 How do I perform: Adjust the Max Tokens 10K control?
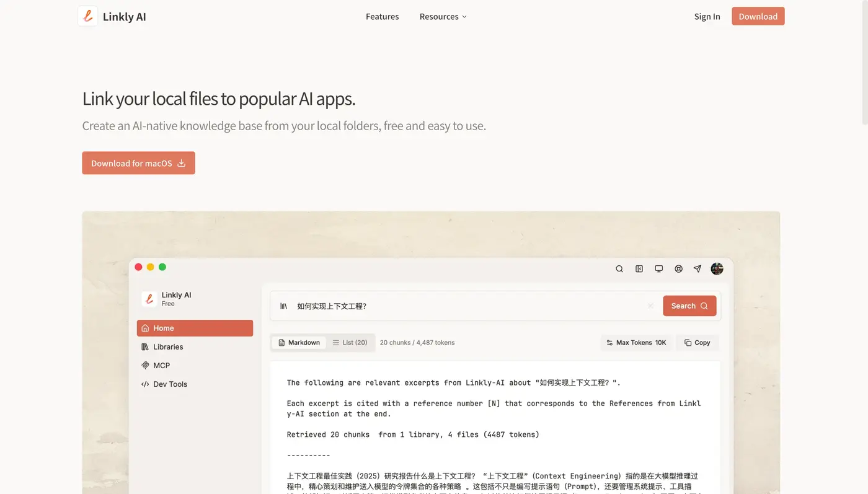[636, 342]
